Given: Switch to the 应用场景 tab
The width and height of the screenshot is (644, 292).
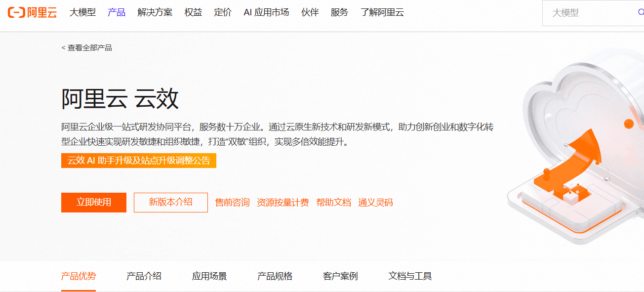Looking at the screenshot, I should point(209,276).
